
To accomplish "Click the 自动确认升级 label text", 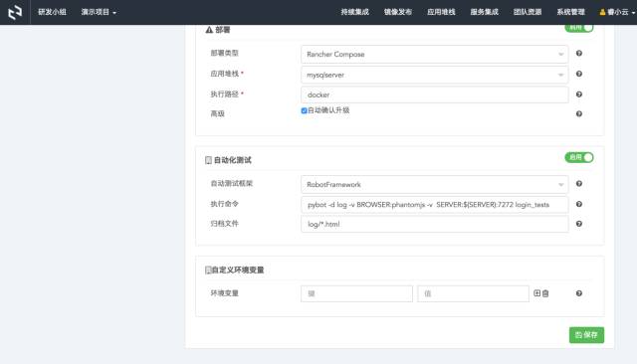I will pyautogui.click(x=328, y=110).
